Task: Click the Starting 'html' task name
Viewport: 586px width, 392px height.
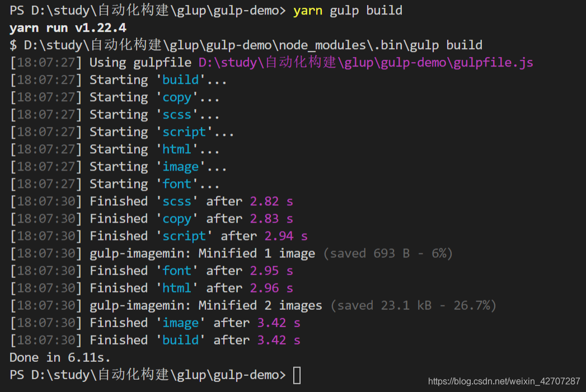Action: (x=177, y=149)
